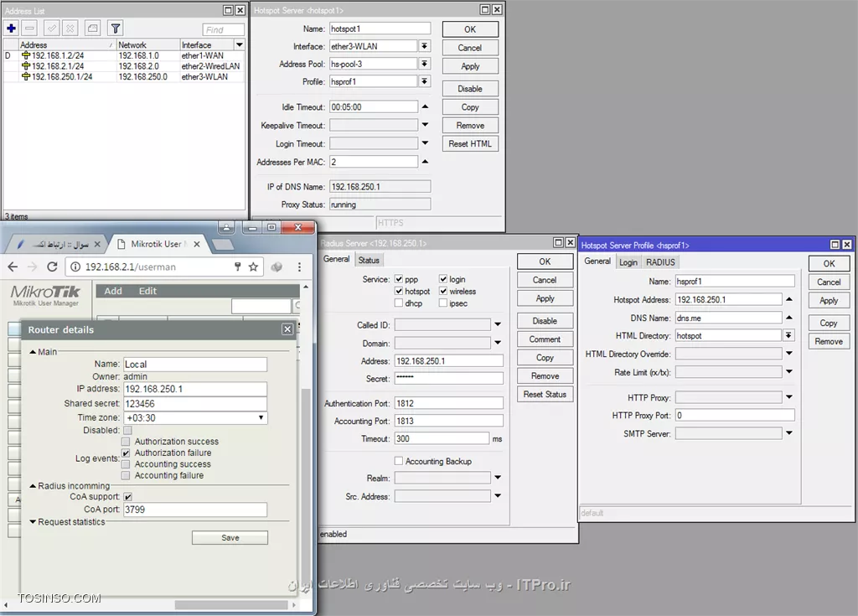Click the search icon next to userman search box

coord(297,306)
